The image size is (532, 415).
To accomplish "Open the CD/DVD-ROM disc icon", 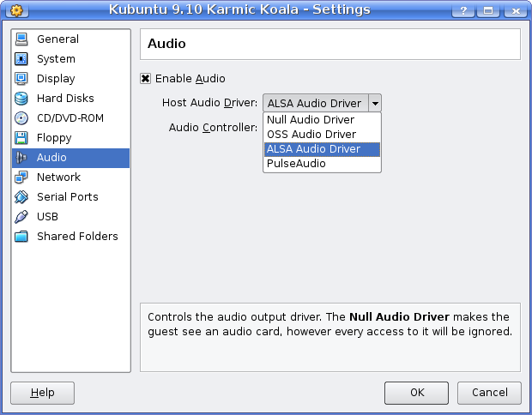I will pyautogui.click(x=21, y=118).
